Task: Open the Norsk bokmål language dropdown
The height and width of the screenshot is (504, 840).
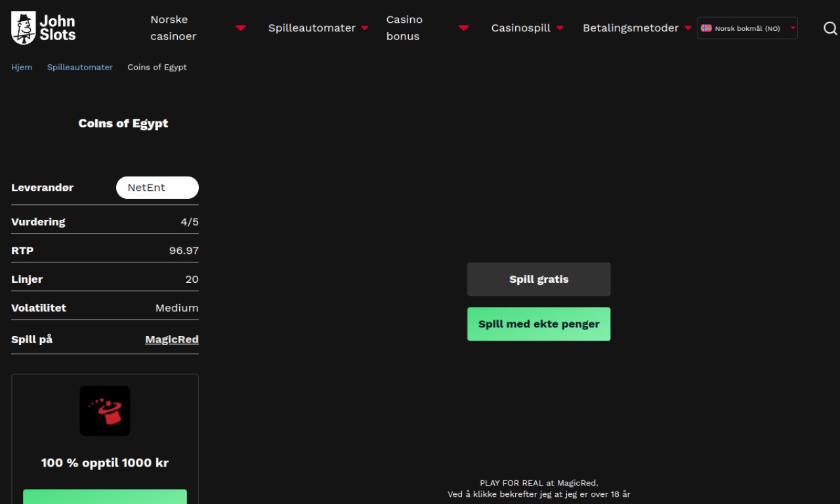Action: pos(747,28)
